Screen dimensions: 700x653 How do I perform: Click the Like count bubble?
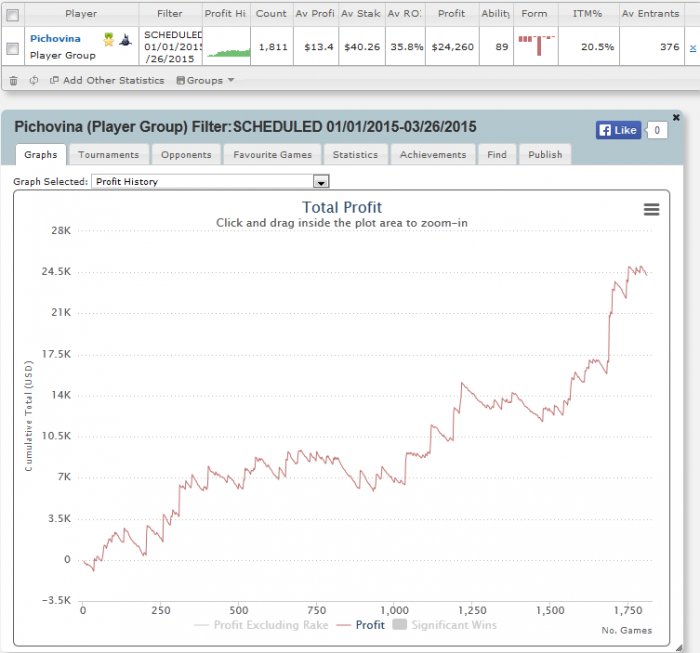pyautogui.click(x=657, y=130)
